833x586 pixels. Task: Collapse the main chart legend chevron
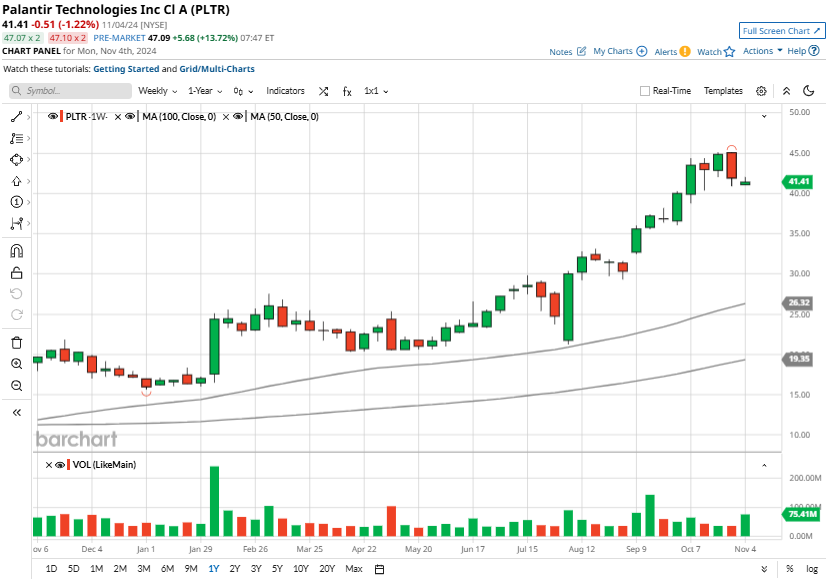pos(764,116)
